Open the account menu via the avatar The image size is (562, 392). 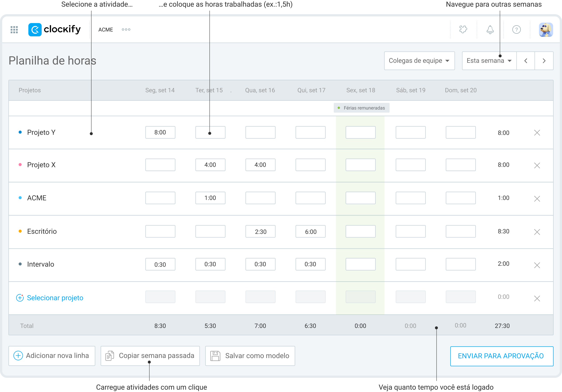pos(546,29)
